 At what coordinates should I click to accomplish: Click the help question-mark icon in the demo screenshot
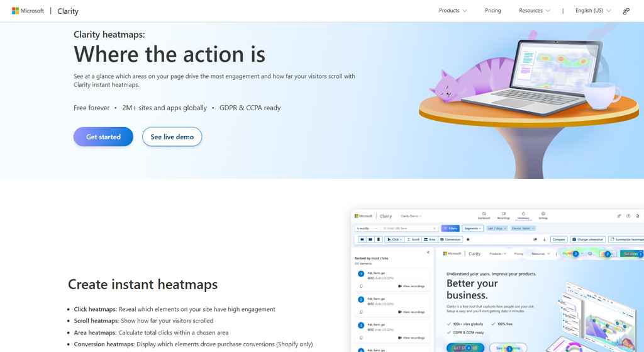pyautogui.click(x=628, y=216)
